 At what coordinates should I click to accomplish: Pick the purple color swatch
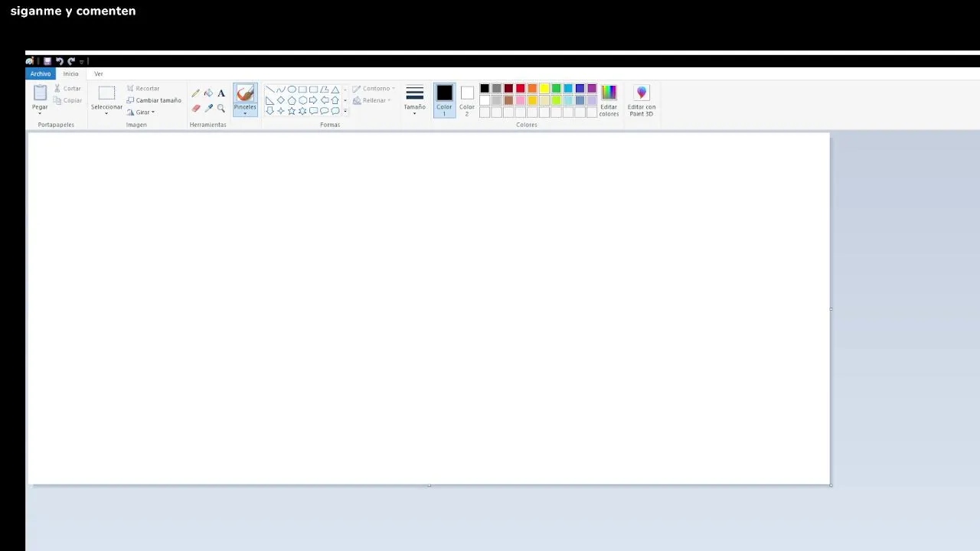(592, 89)
